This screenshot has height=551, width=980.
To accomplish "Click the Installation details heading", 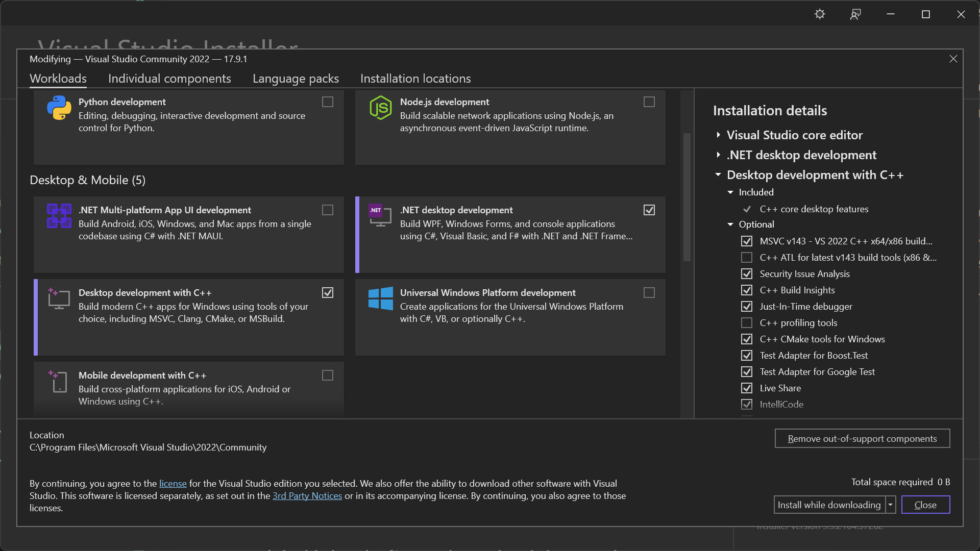I will click(770, 111).
